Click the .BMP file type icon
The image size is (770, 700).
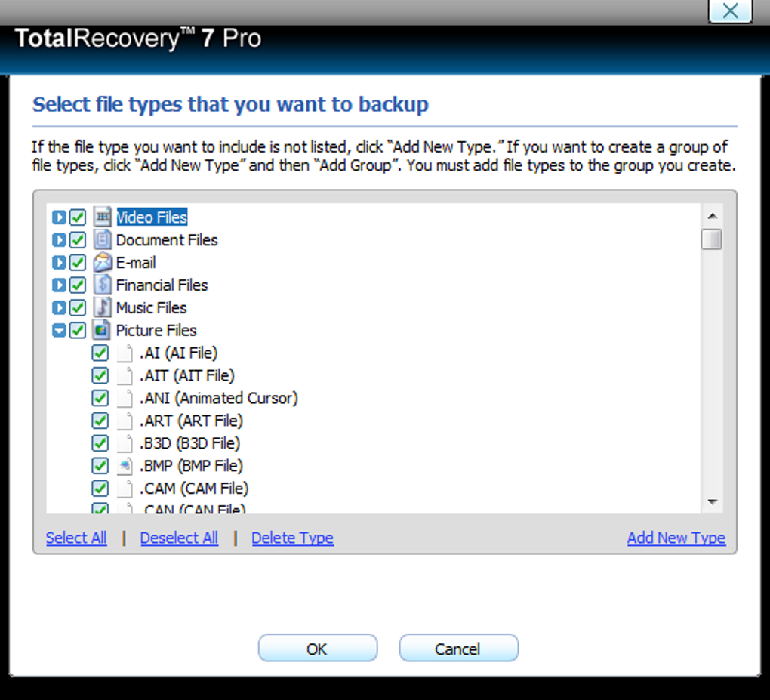coord(125,466)
